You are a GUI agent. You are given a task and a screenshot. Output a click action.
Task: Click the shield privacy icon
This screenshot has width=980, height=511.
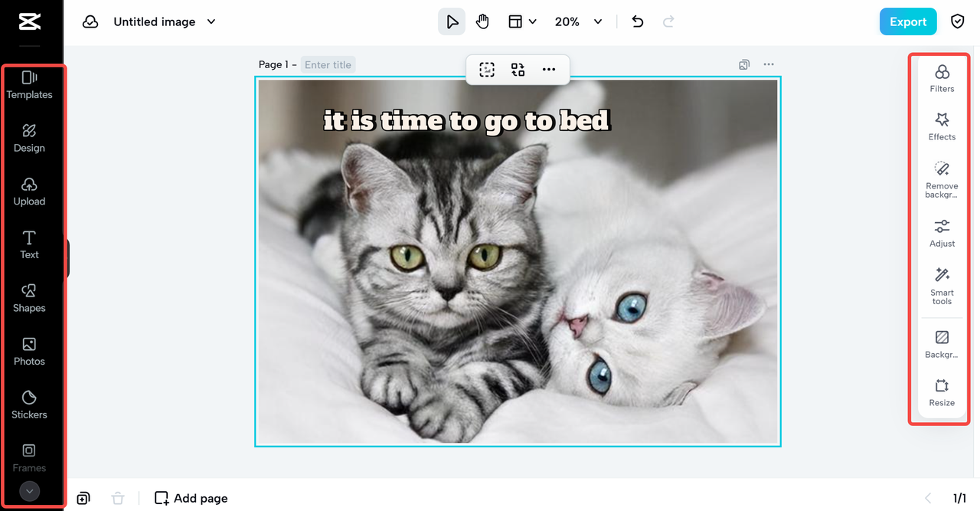[957, 22]
